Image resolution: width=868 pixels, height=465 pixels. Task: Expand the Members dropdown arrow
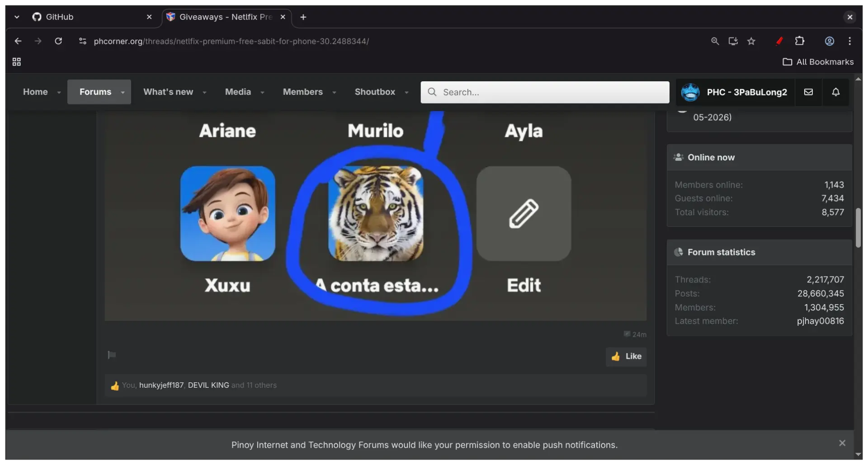(x=334, y=92)
